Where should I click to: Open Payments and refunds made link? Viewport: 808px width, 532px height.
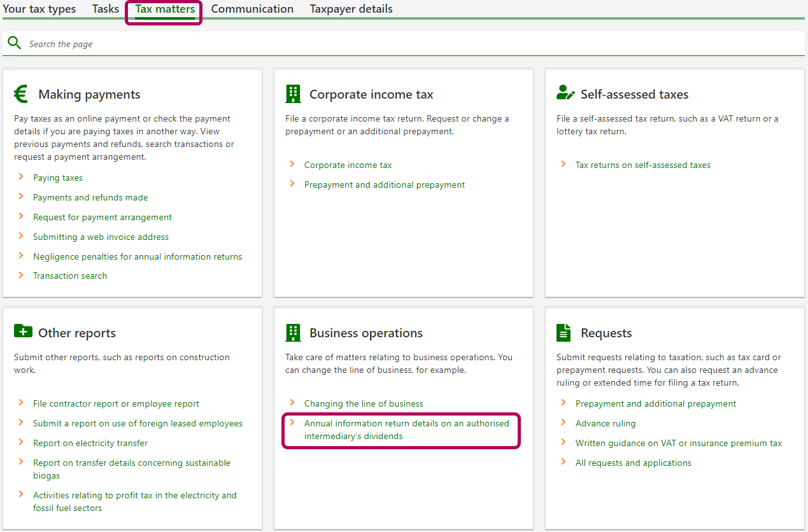90,197
